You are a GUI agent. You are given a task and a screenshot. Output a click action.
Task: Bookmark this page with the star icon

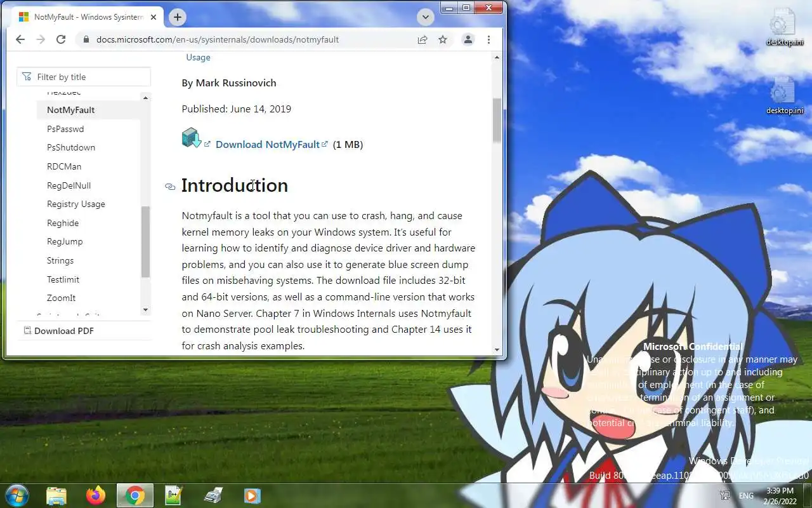point(443,39)
